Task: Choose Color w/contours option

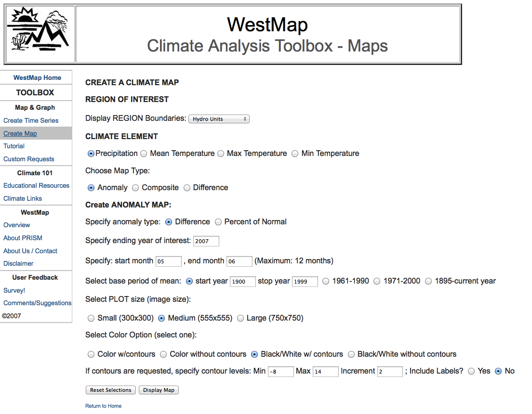Action: (91, 354)
